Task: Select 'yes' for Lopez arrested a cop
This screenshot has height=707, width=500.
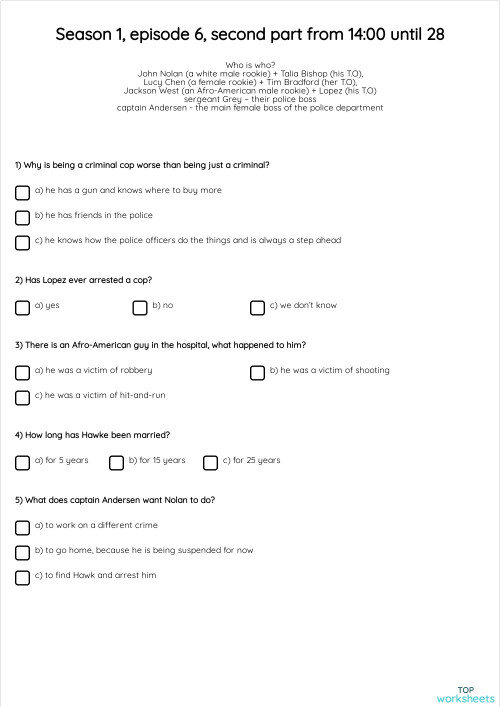Action: 22,308
